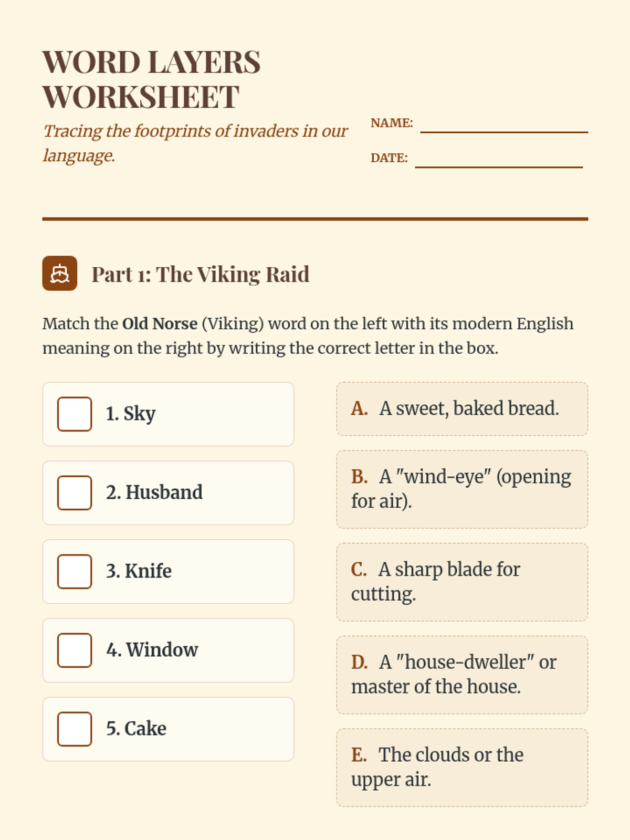630x840 pixels.
Task: Select the answer box beside Cake
Action: click(75, 729)
